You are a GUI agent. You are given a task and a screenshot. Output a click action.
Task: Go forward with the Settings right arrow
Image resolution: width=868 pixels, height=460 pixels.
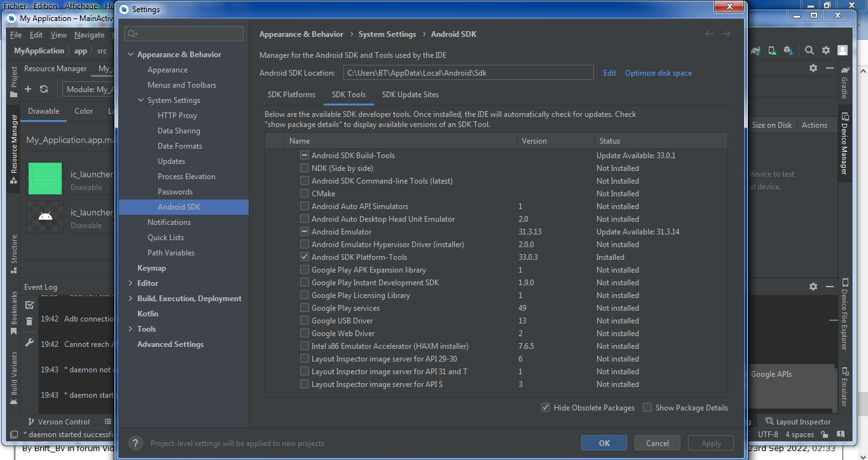(x=726, y=34)
